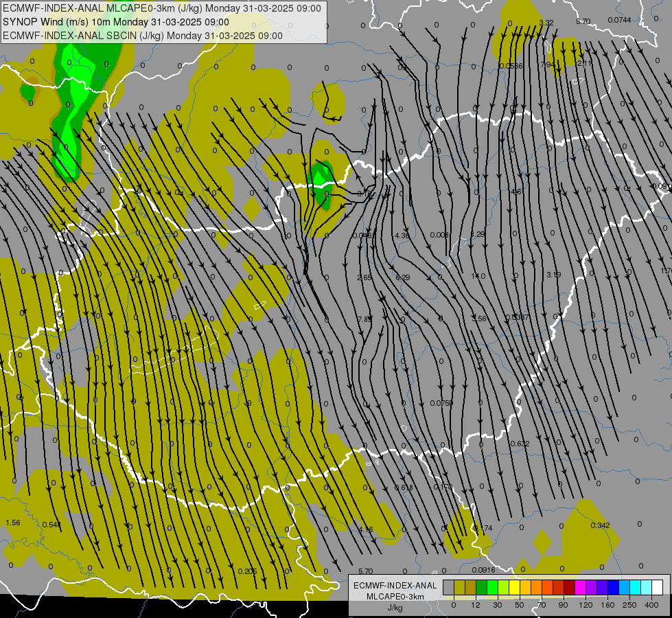Click the magenta legend color swatch
Image resolution: width=672 pixels, height=618 pixels.
[x=580, y=587]
